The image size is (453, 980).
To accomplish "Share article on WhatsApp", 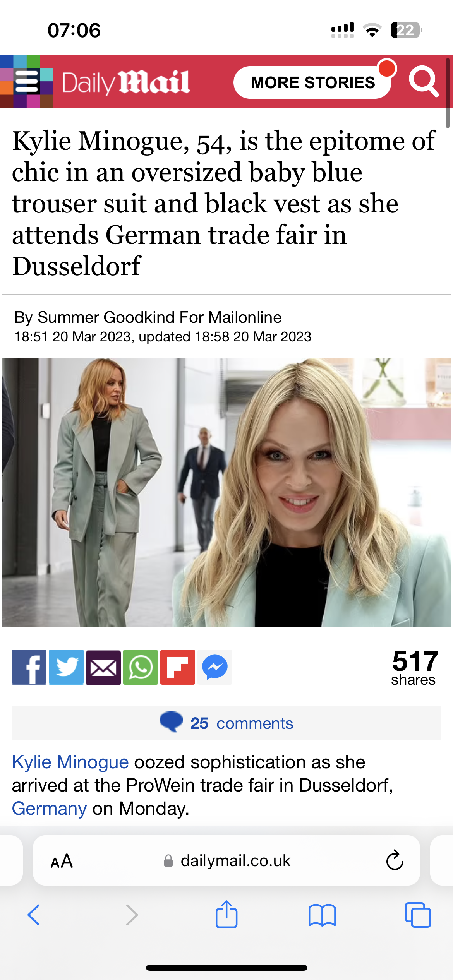I will tap(141, 667).
